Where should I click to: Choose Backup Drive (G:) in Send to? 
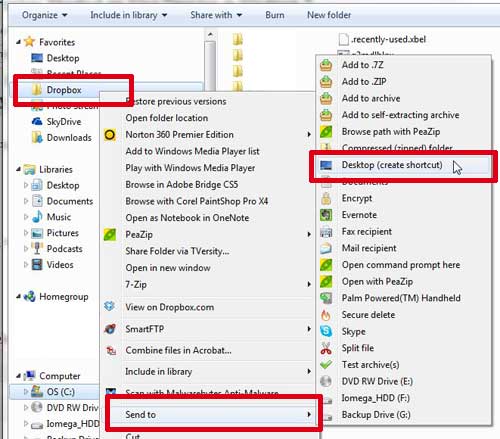(403, 415)
